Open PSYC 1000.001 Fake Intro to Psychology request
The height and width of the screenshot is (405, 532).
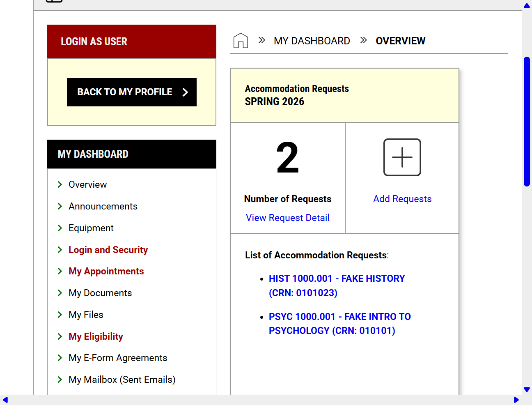340,324
